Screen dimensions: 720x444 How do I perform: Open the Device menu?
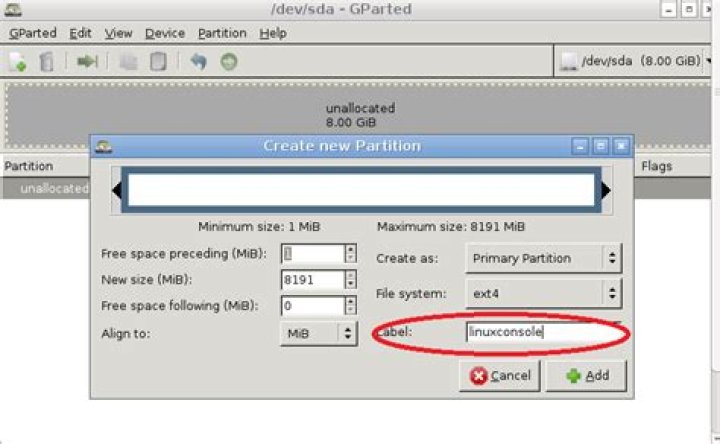pyautogui.click(x=165, y=33)
